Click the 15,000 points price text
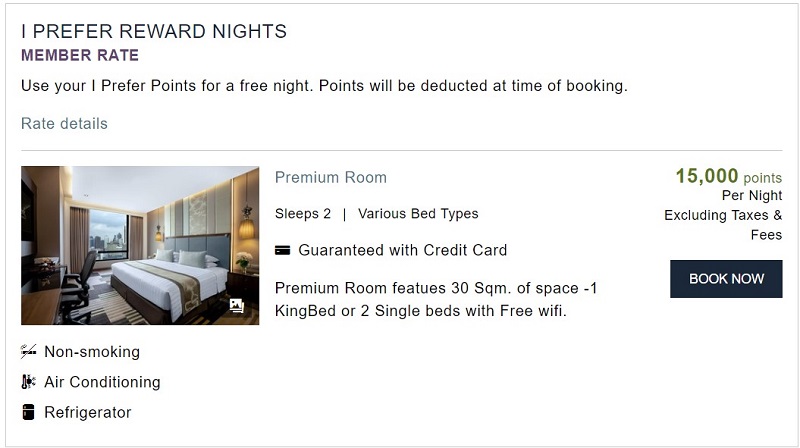This screenshot has height=448, width=800. (729, 177)
